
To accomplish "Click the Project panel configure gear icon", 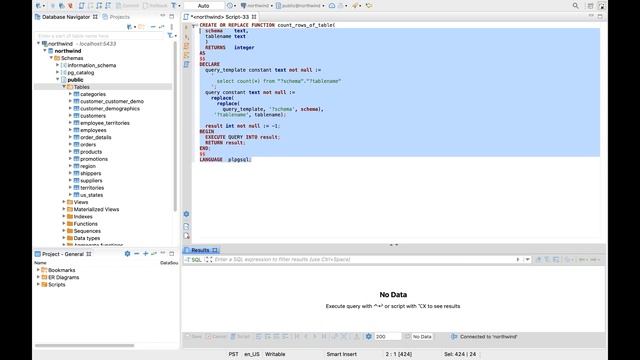I will point(127,253).
